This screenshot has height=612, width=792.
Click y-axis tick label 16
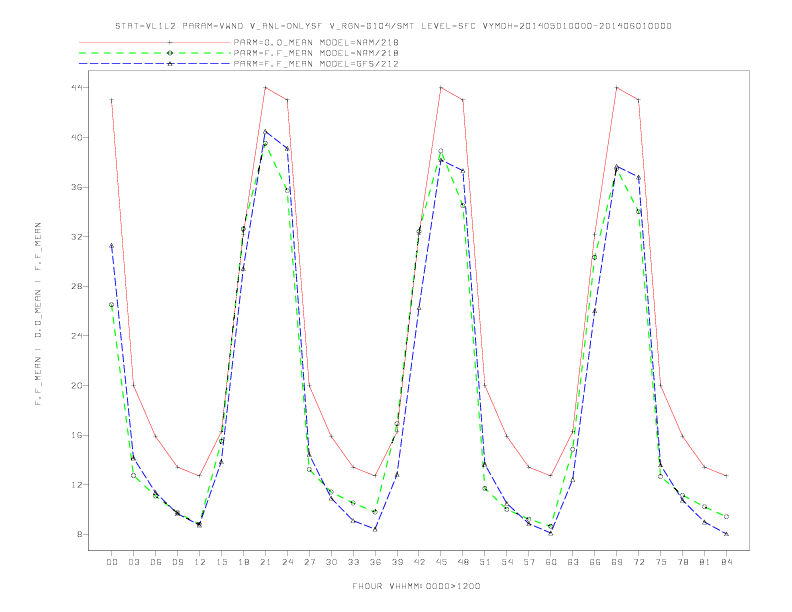(x=77, y=435)
